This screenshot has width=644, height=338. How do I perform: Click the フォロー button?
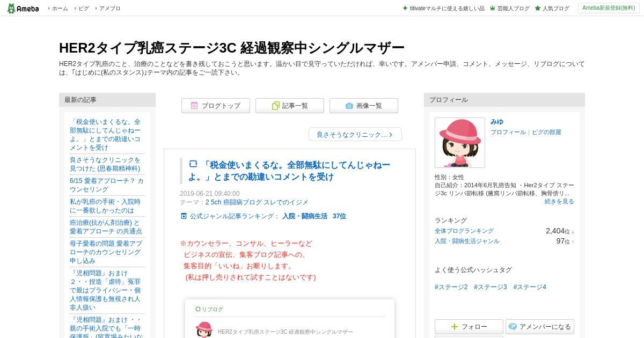pyautogui.click(x=469, y=327)
